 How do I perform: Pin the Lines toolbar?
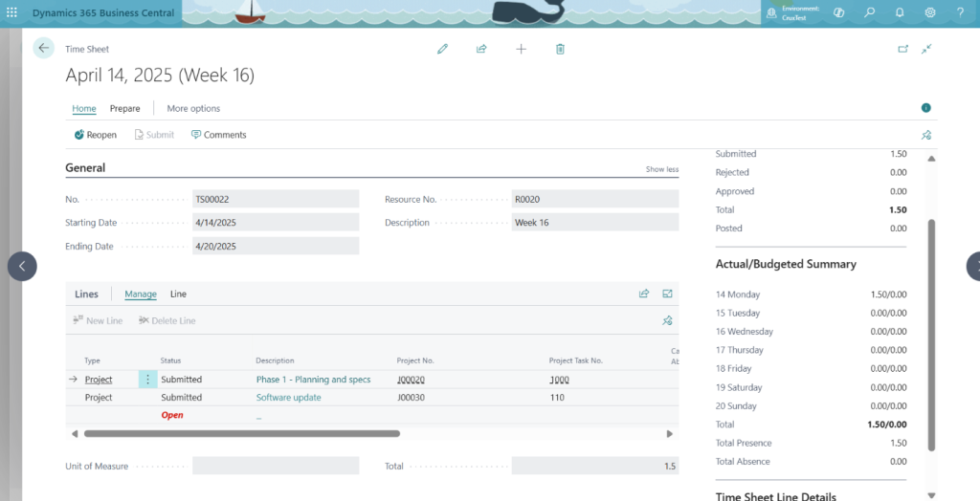pyautogui.click(x=667, y=321)
